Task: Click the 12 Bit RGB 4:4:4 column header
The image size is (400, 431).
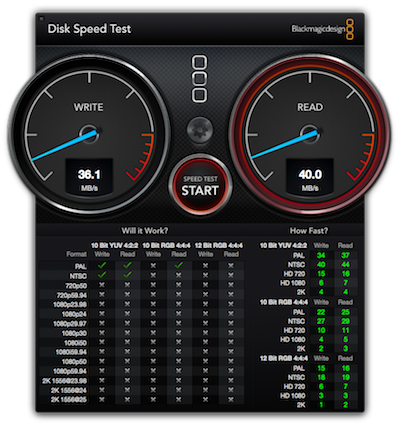Action: click(219, 245)
